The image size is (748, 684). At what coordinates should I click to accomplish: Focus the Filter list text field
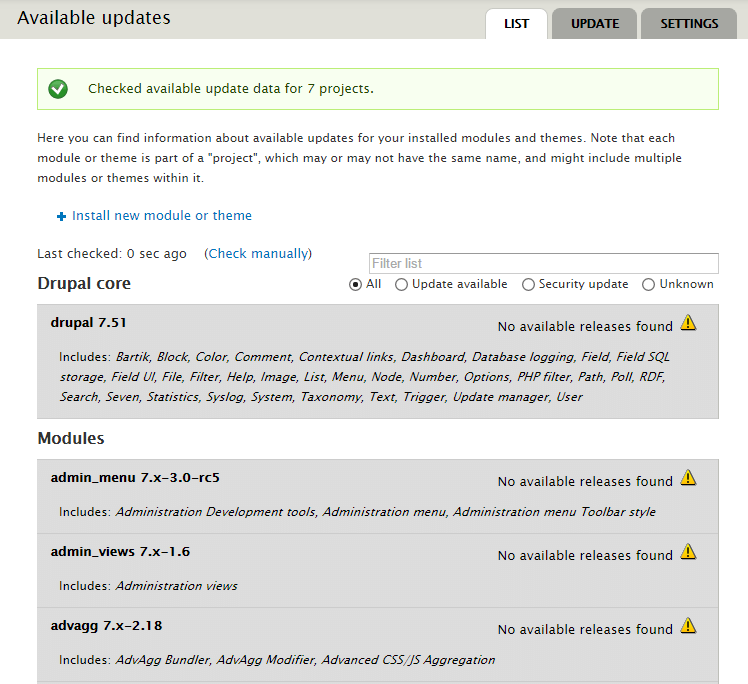click(x=543, y=264)
